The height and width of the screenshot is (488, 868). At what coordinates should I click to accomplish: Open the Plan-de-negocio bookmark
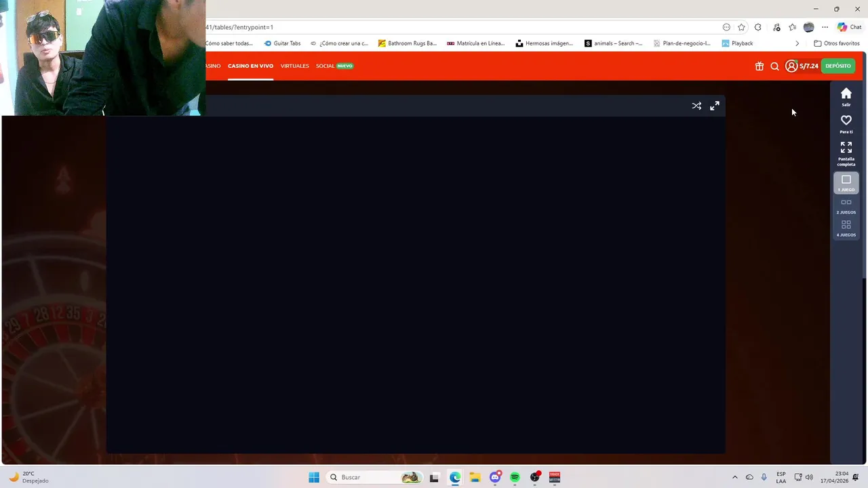tap(682, 43)
